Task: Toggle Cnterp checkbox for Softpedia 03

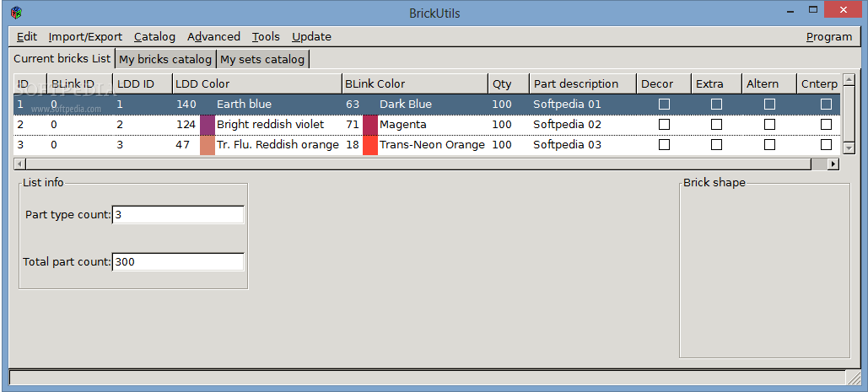Action: (826, 145)
